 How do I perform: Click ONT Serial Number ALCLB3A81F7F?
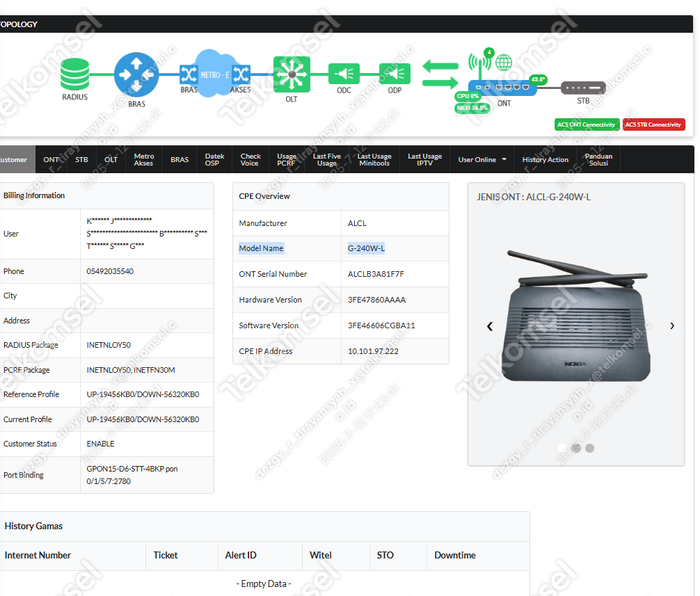point(376,274)
